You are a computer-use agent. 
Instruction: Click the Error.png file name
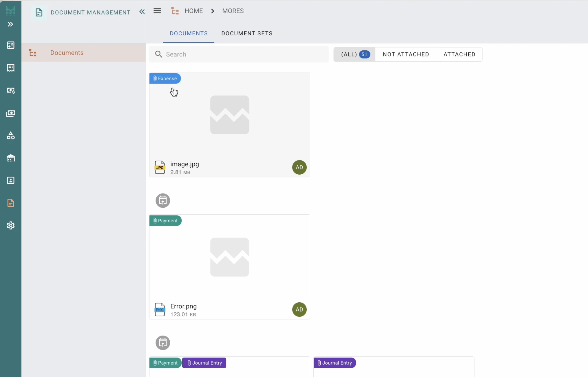pos(184,306)
